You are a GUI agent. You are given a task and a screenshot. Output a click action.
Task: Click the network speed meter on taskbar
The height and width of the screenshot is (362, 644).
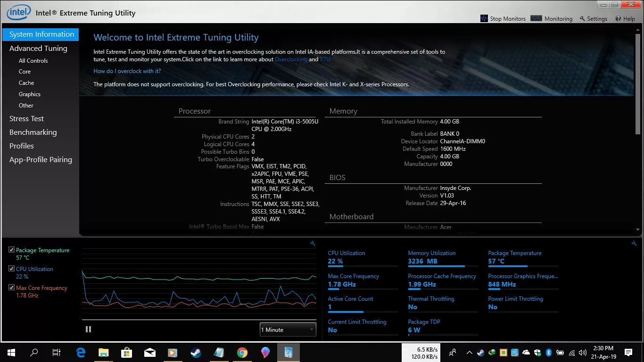[421, 353]
